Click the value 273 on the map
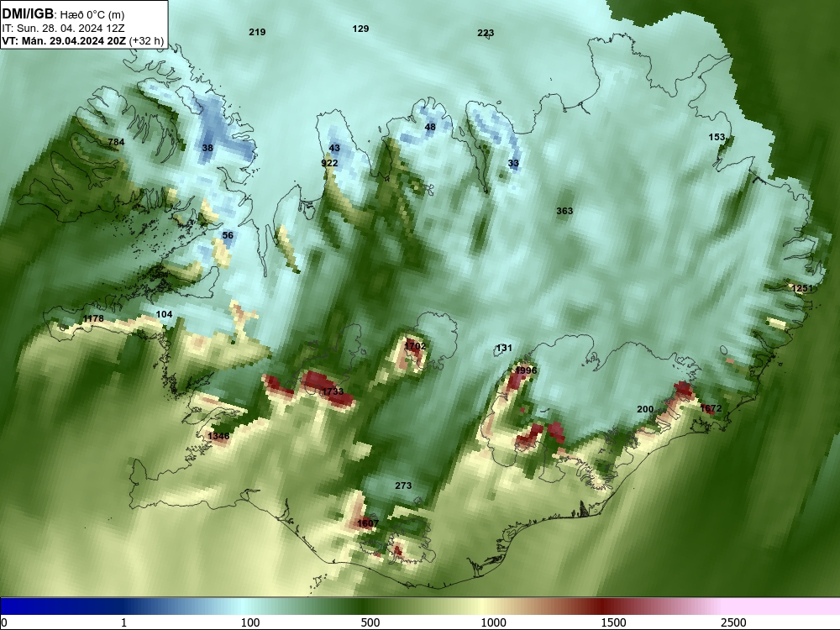The height and width of the screenshot is (630, 840). pos(403,486)
